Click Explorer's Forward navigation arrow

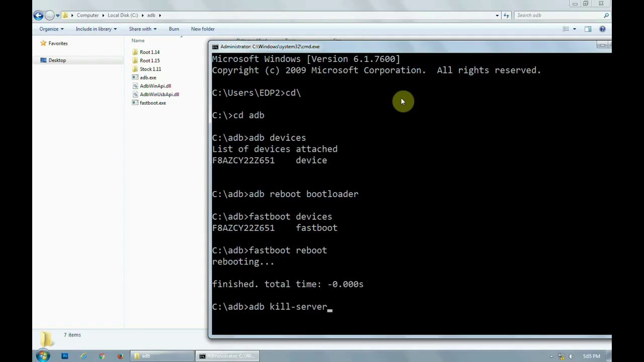click(49, 15)
